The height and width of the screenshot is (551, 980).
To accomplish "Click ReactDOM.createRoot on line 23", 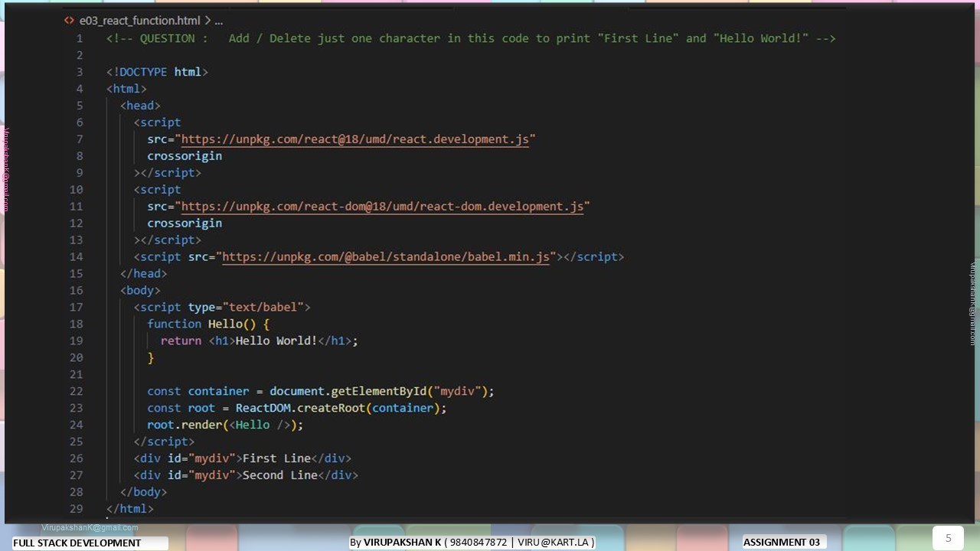I will pyautogui.click(x=301, y=409).
